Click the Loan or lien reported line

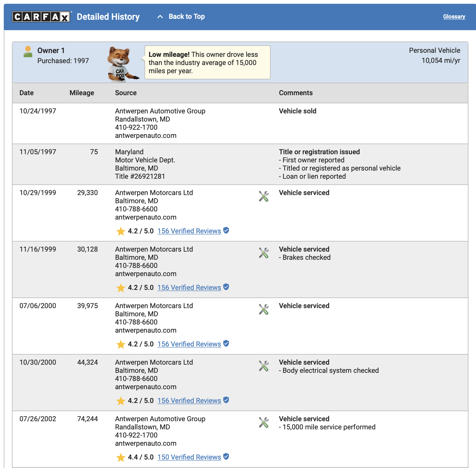(312, 177)
